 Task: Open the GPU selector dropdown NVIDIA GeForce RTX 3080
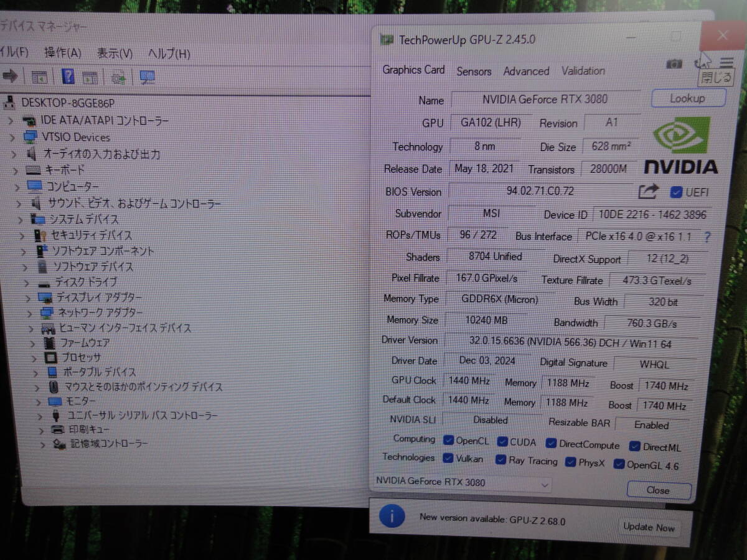(462, 483)
